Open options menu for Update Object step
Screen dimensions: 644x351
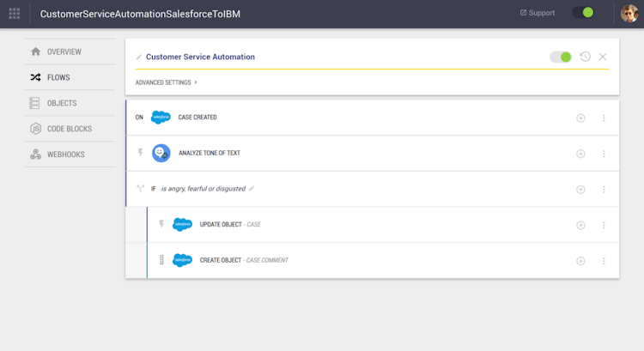[x=604, y=225]
